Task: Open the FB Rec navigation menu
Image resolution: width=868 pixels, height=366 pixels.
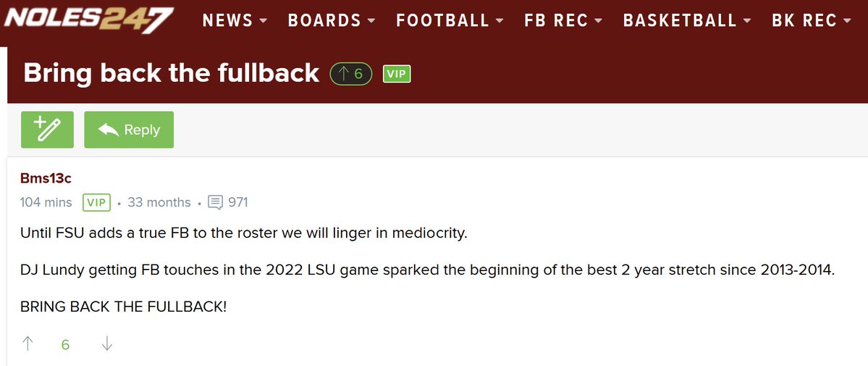Action: coord(563,20)
